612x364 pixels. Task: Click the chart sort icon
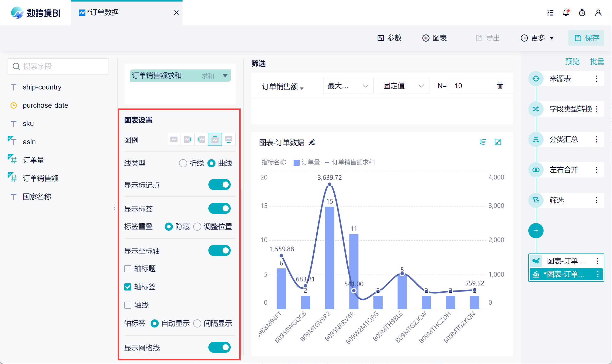click(483, 142)
